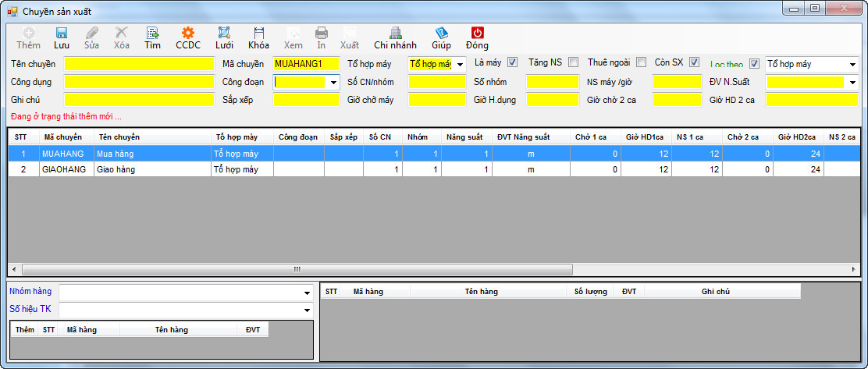Click the Xuất export icon

[x=349, y=33]
